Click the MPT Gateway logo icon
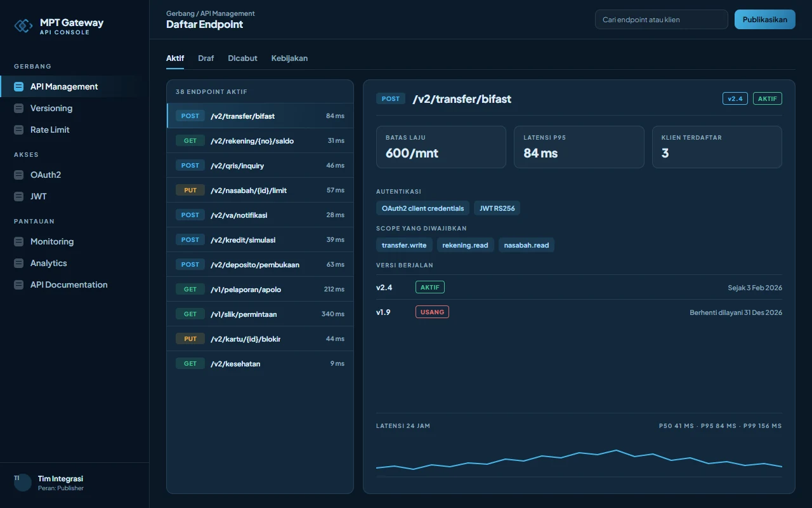Viewport: 812px width, 508px height. (x=23, y=25)
